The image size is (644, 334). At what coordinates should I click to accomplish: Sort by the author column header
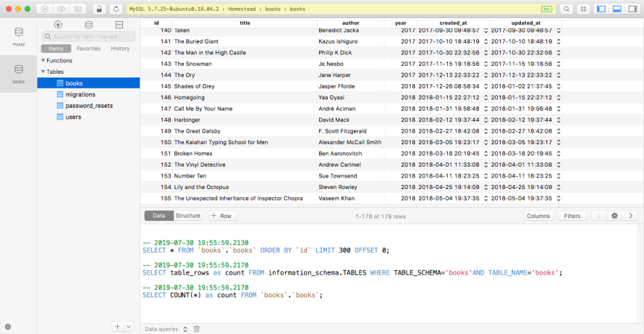351,23
